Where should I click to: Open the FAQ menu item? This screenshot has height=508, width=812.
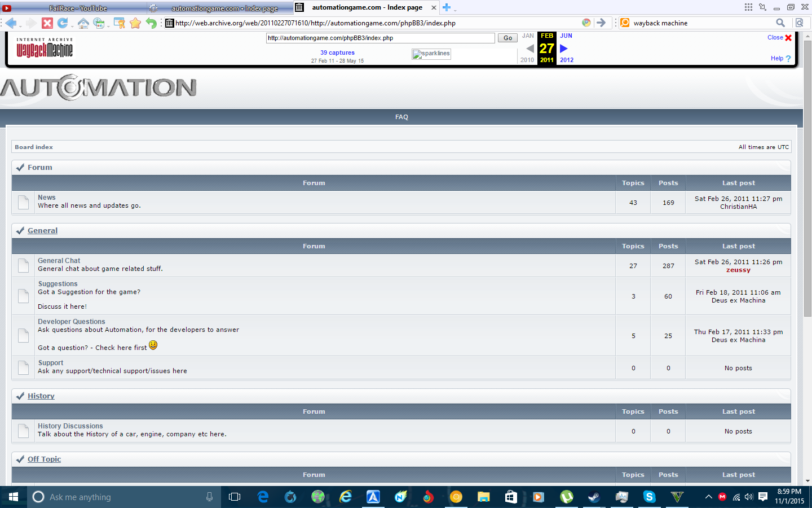coord(401,117)
